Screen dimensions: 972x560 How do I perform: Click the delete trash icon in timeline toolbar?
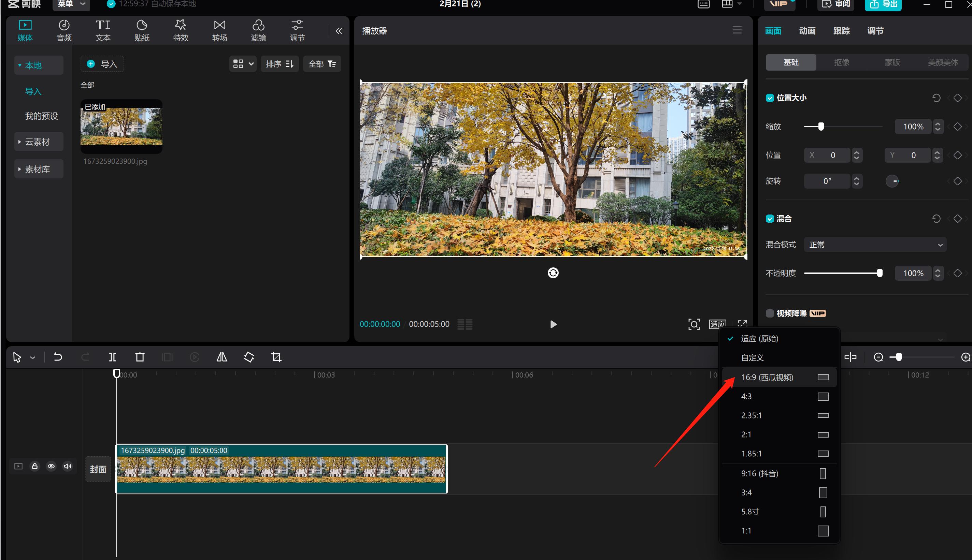[140, 357]
